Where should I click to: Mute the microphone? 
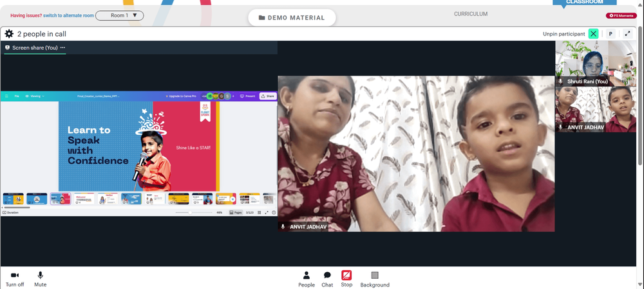pos(40,279)
